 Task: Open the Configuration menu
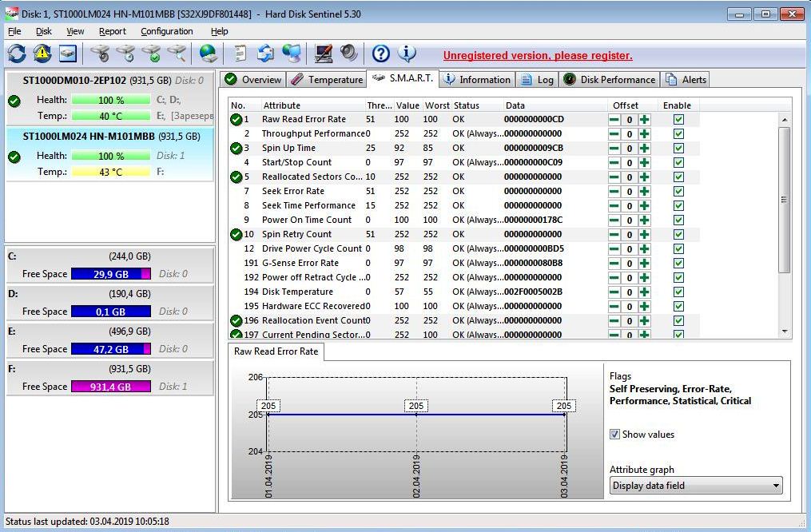pos(166,31)
